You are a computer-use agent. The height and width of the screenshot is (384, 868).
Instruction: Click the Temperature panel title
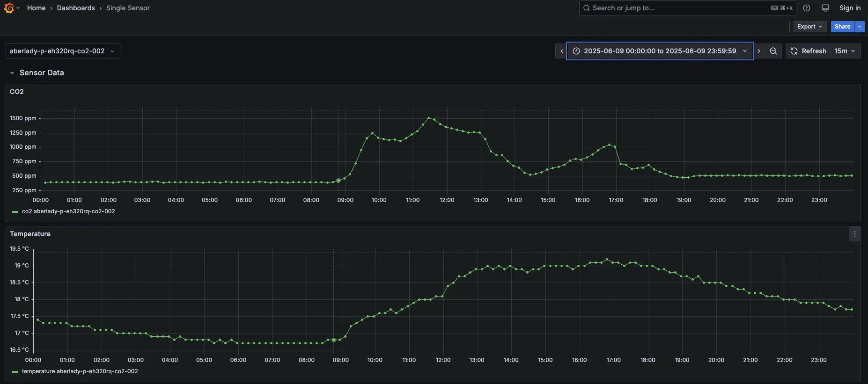tap(30, 234)
